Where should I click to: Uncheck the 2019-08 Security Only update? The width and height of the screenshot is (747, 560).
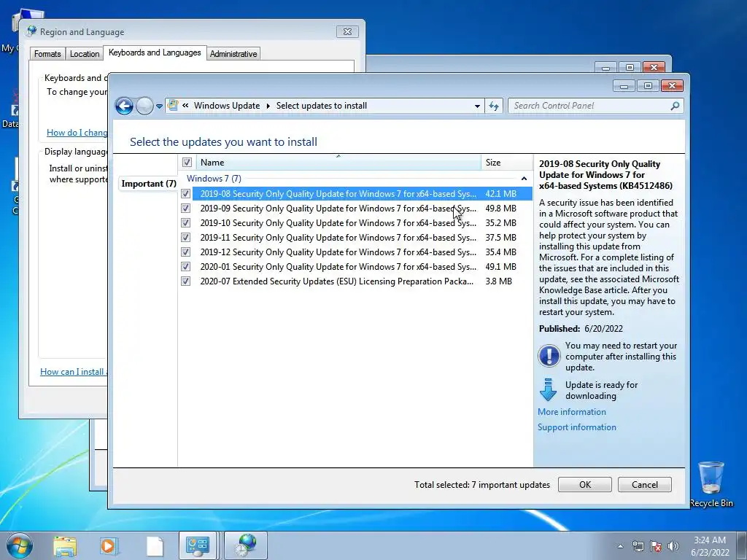tap(186, 194)
